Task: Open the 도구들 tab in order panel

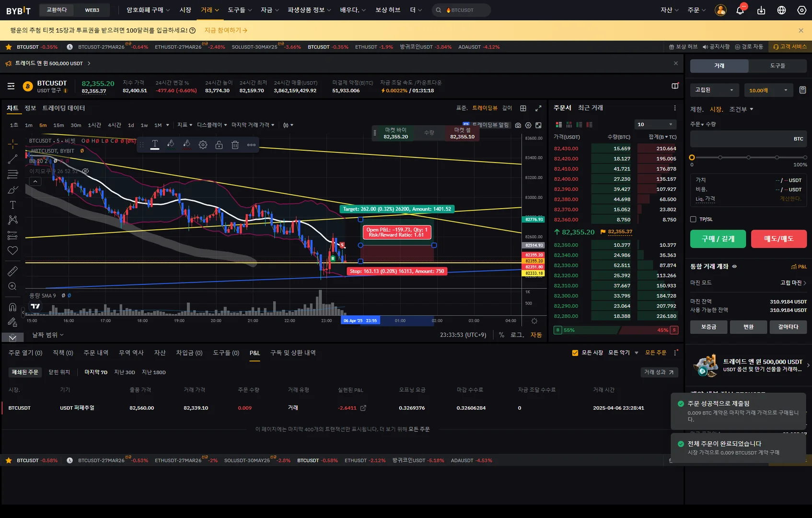Action: pos(777,66)
